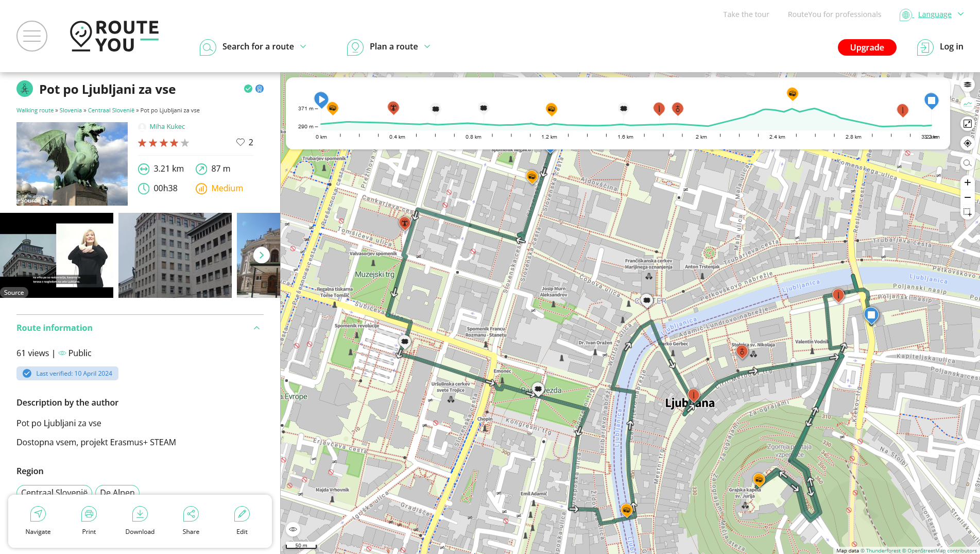Open the map search magnifier
Screen dimensions: 980x554
pyautogui.click(x=968, y=163)
